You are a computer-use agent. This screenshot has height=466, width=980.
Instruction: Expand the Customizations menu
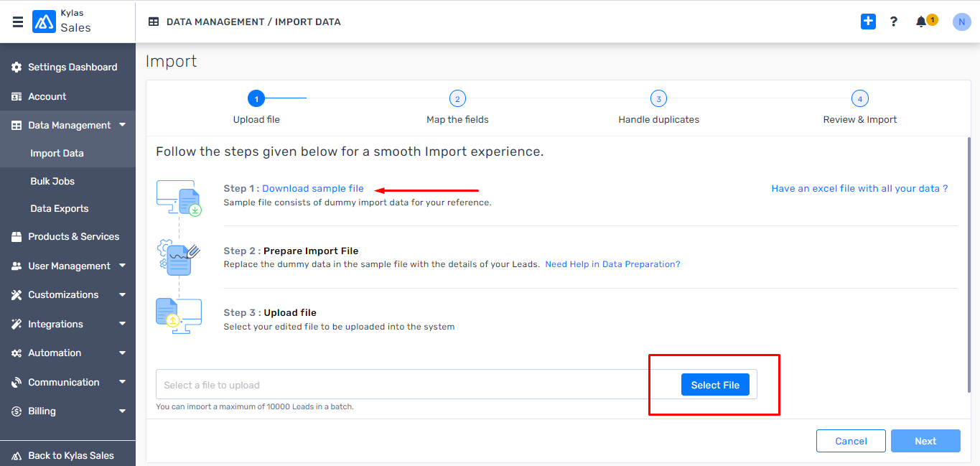coord(122,295)
